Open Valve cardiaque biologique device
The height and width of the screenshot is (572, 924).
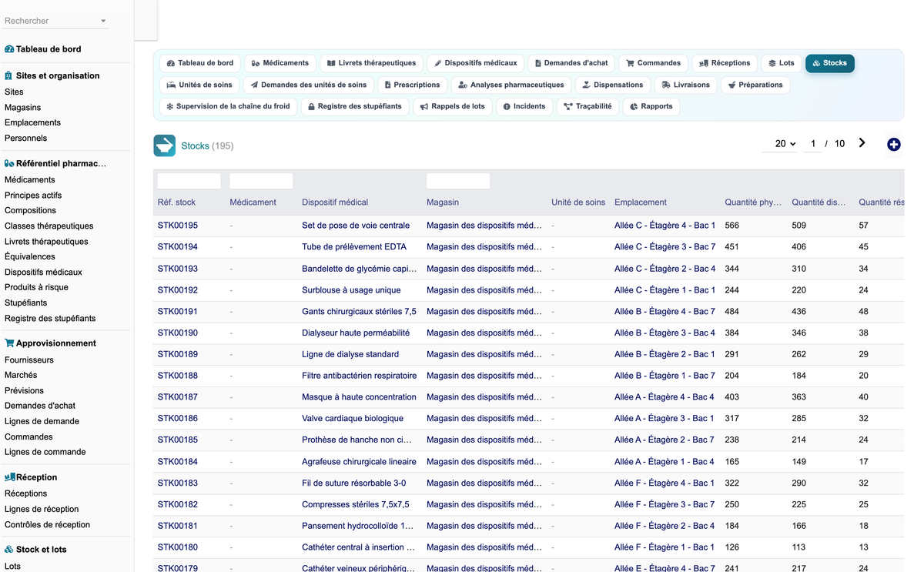pyautogui.click(x=353, y=419)
